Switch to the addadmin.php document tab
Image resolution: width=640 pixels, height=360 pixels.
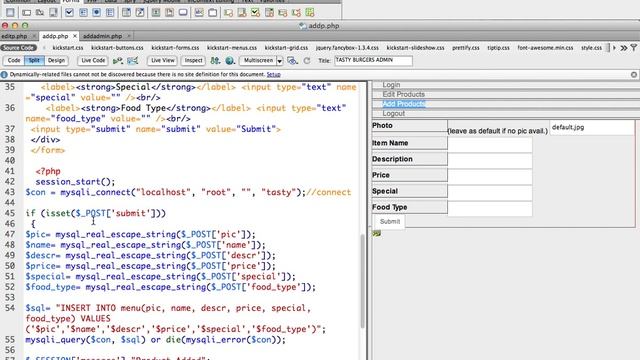102,36
